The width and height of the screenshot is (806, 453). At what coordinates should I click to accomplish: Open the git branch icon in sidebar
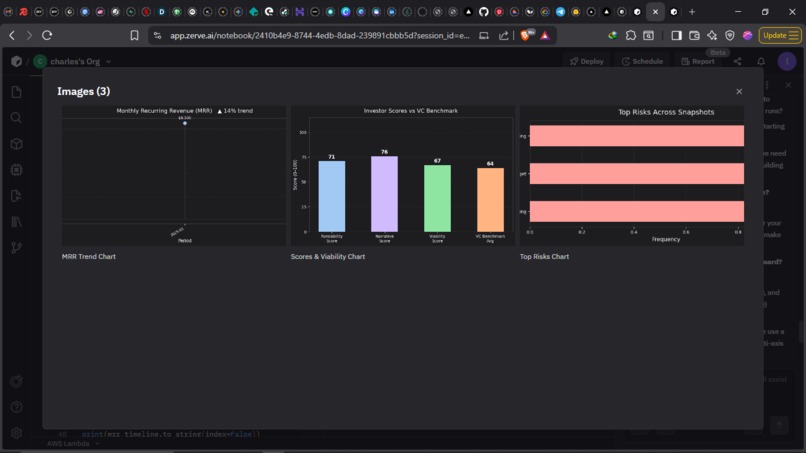point(16,247)
